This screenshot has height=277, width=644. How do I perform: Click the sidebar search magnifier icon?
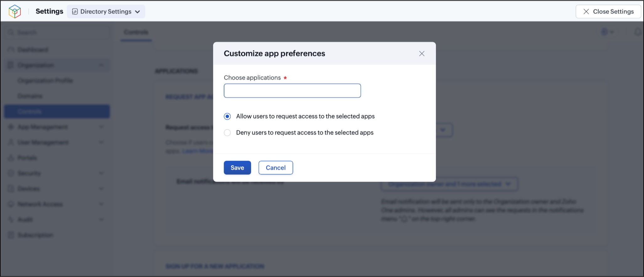coord(11,33)
